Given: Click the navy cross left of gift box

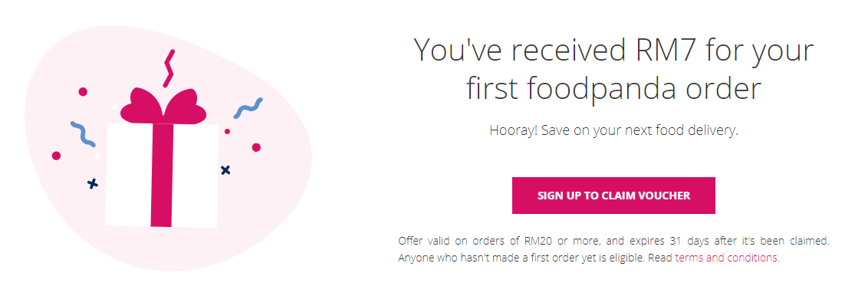Looking at the screenshot, I should pyautogui.click(x=93, y=184).
